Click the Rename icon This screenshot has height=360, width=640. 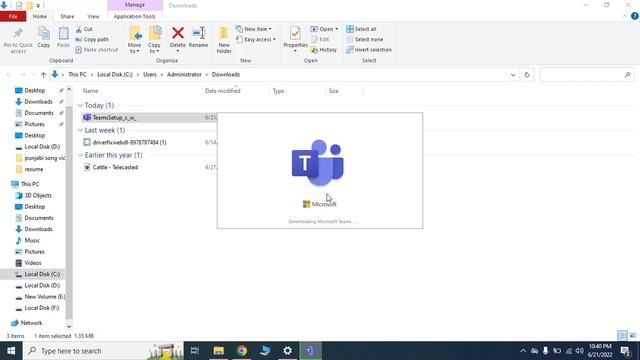coord(198,33)
